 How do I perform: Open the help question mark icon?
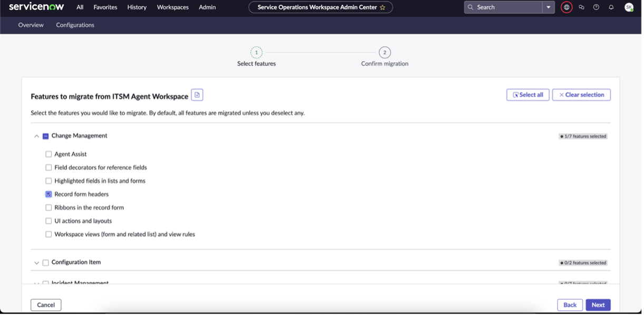coord(596,7)
